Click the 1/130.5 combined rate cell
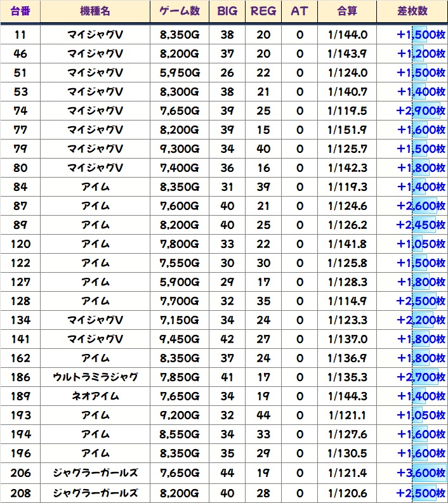 coord(347,454)
